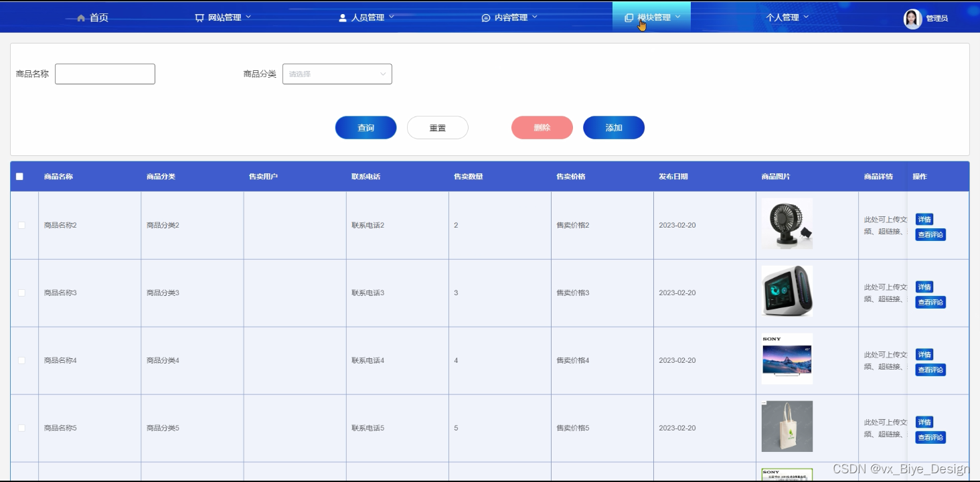Expand the 网站管理 menu chevron

click(248, 17)
